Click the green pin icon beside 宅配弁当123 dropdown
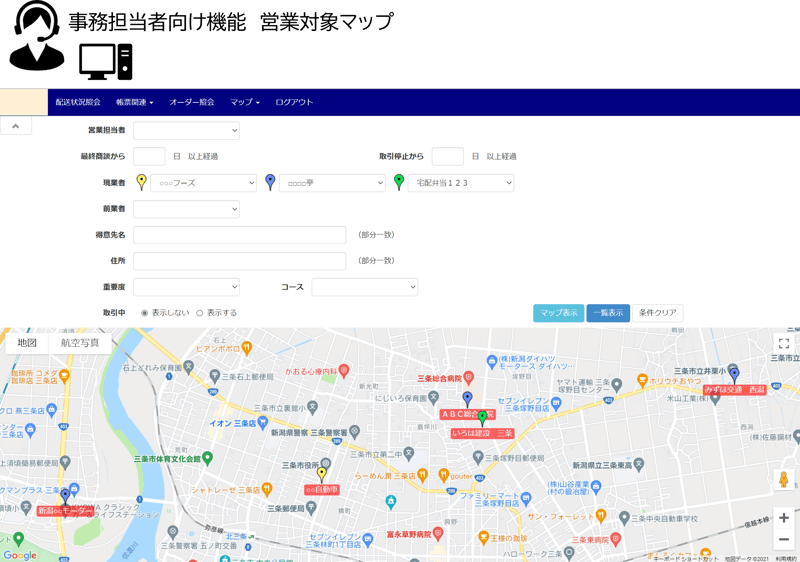 (x=399, y=182)
